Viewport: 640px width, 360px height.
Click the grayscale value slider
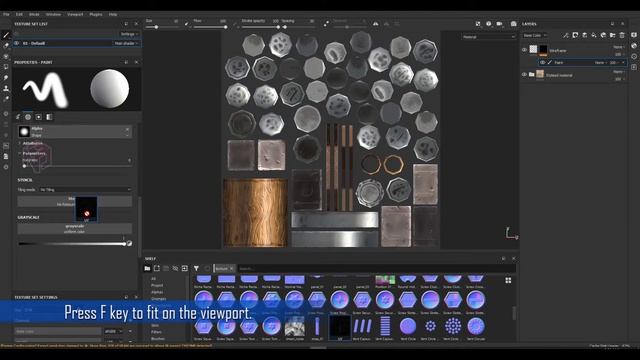[x=72, y=244]
